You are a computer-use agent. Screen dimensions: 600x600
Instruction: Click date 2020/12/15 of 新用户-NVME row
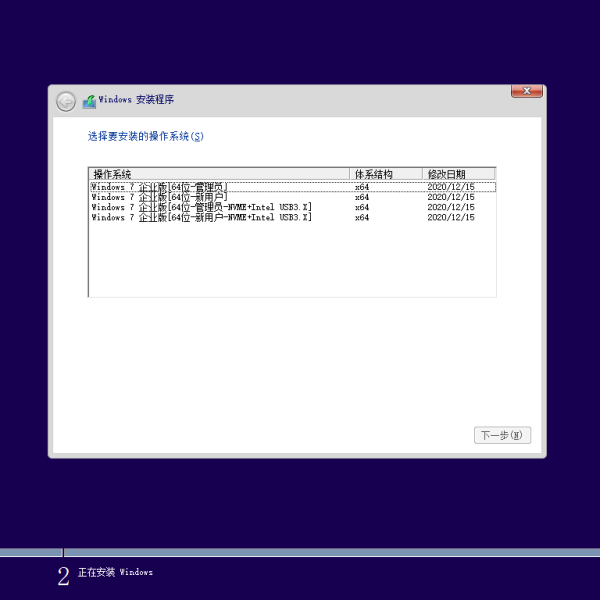451,217
